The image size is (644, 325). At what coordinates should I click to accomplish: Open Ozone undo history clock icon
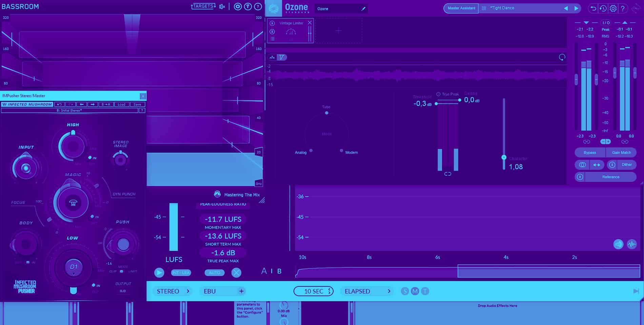(x=603, y=8)
